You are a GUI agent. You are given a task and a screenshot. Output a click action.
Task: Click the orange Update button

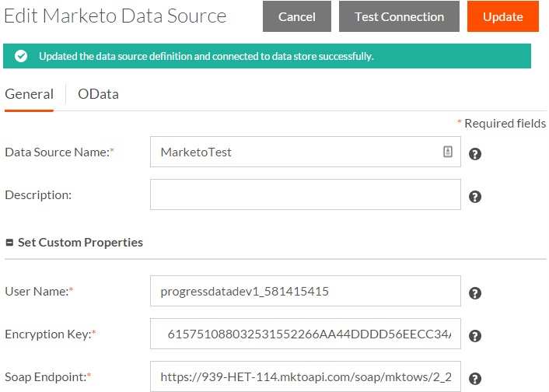coord(503,16)
